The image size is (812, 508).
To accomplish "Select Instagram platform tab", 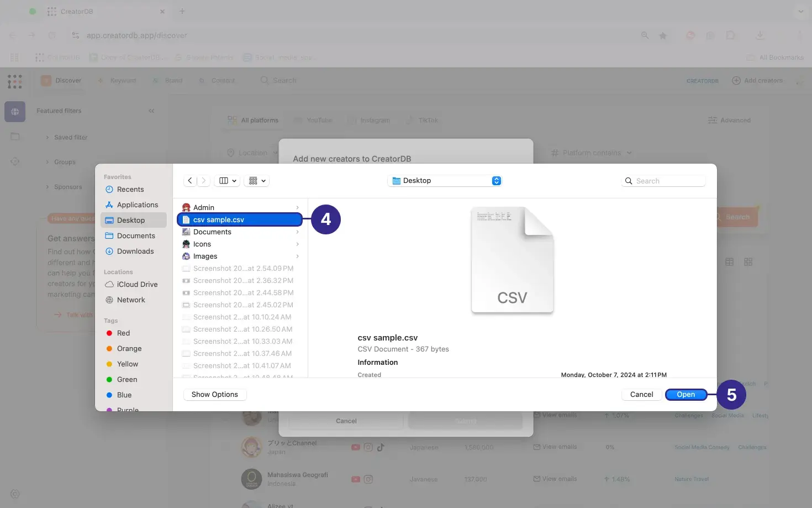I will (x=369, y=120).
